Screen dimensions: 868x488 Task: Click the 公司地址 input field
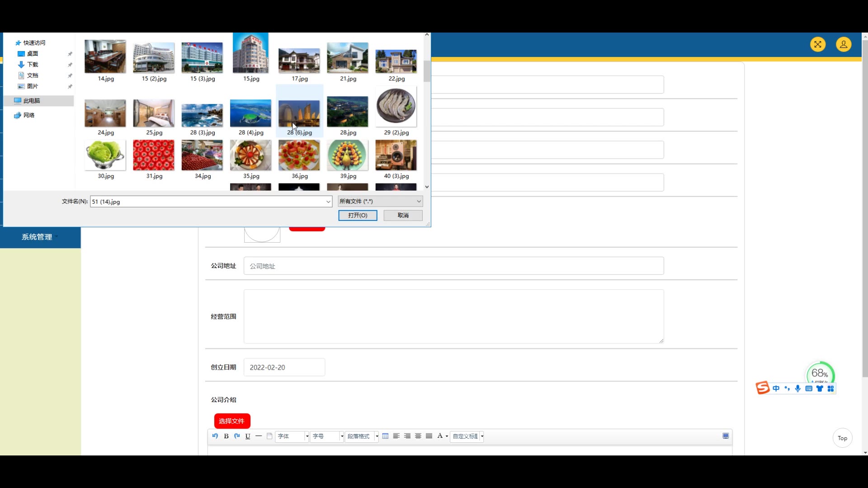point(453,266)
